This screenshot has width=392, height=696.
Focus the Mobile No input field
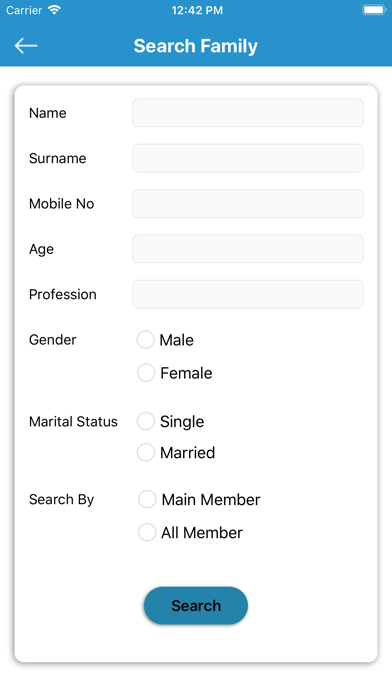point(248,203)
